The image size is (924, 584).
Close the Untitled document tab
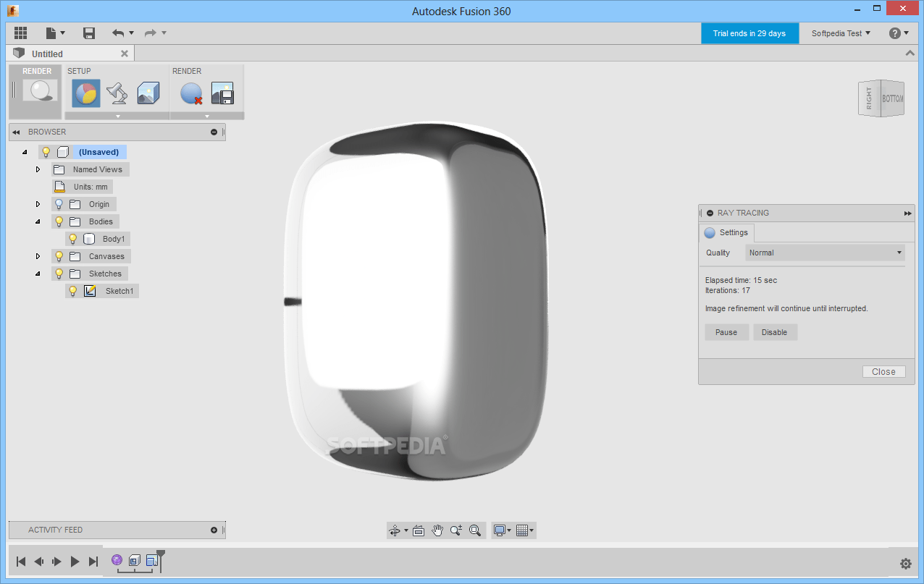coord(125,54)
